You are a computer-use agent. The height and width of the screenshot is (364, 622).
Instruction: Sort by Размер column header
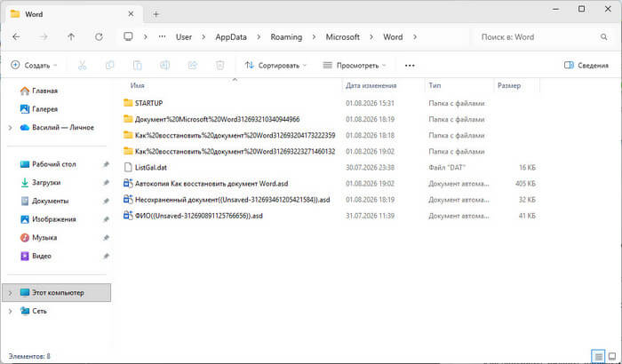pyautogui.click(x=509, y=85)
